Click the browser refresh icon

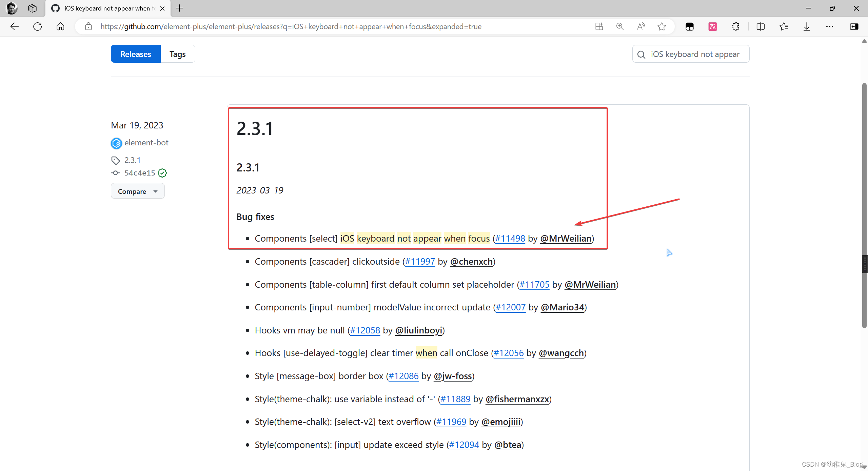point(38,26)
